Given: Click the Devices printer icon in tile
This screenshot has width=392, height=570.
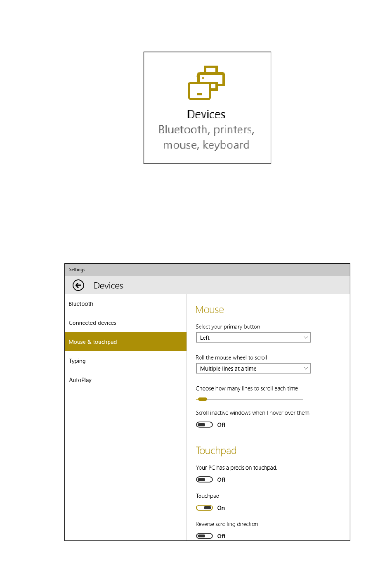Looking at the screenshot, I should pyautogui.click(x=206, y=83).
